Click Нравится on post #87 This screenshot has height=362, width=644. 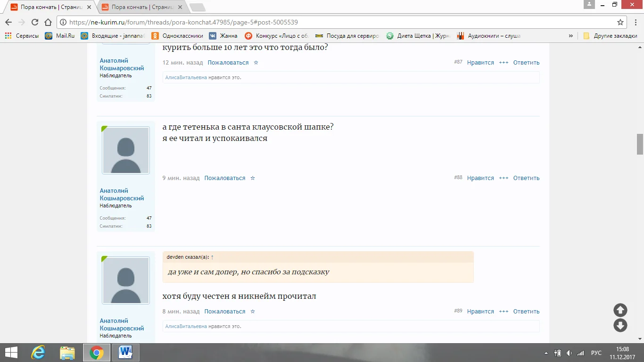pyautogui.click(x=480, y=63)
